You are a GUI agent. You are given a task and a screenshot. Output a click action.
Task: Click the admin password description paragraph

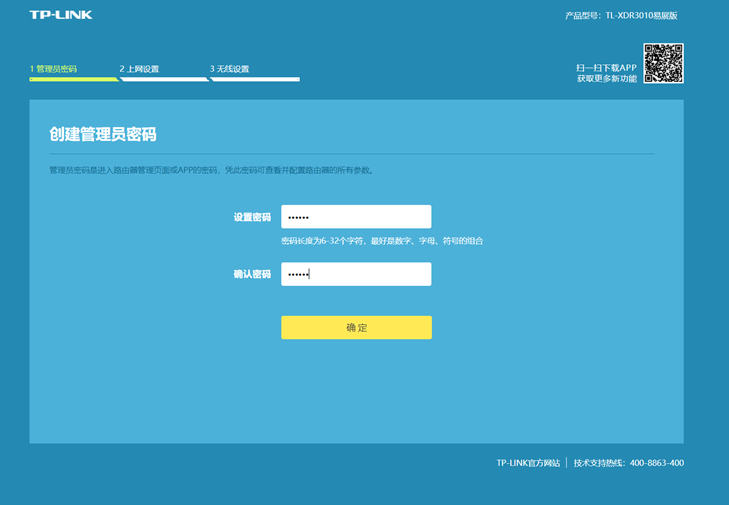click(212, 170)
